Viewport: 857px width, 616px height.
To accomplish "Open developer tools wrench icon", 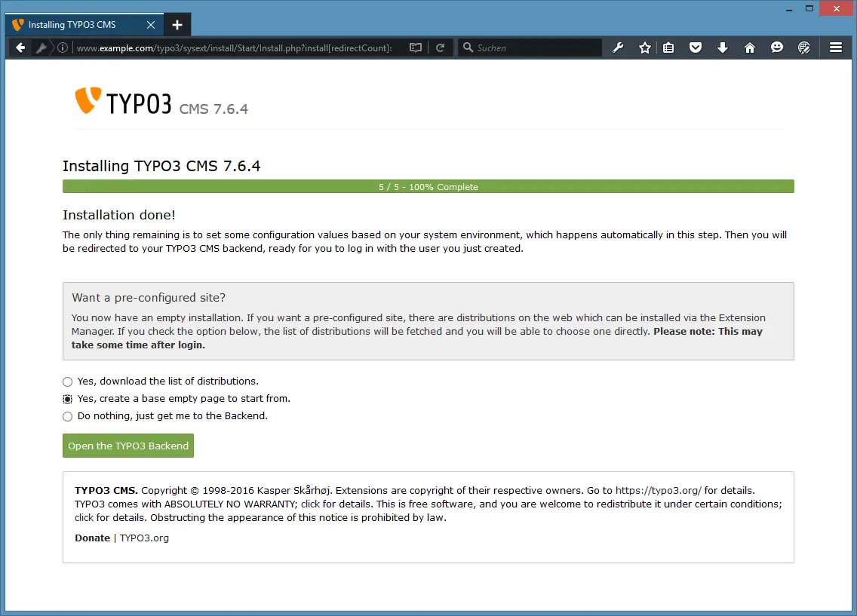I will click(618, 48).
